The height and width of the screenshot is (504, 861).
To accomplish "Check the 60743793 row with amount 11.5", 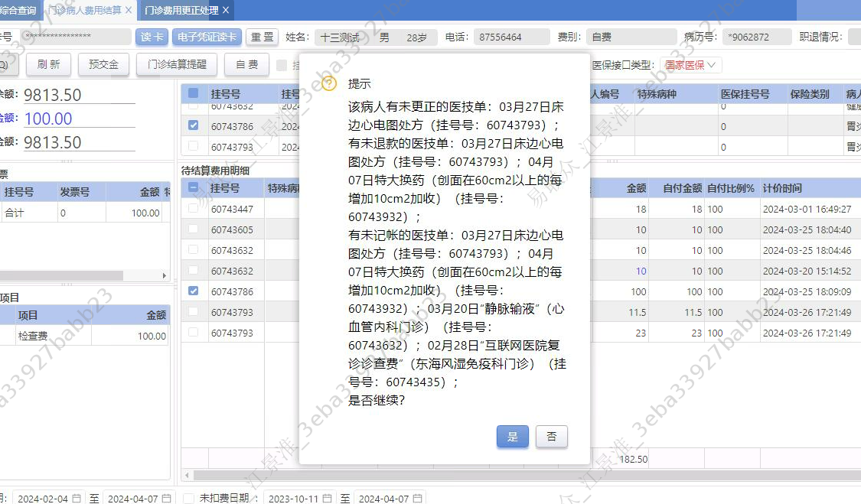I will coord(194,311).
